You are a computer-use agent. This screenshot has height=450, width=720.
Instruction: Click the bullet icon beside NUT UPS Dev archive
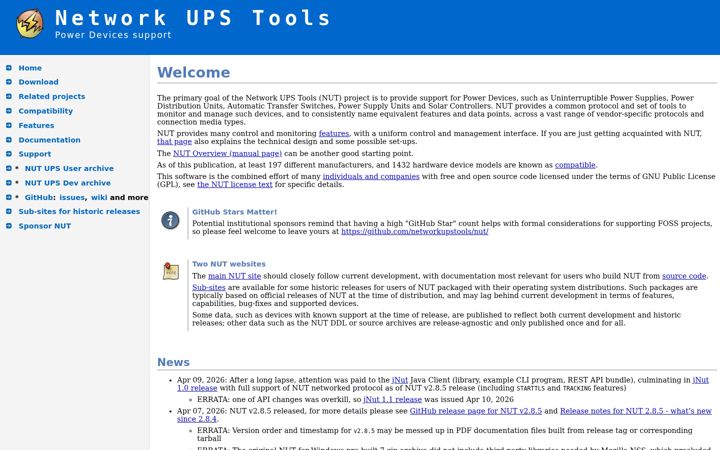(9, 183)
